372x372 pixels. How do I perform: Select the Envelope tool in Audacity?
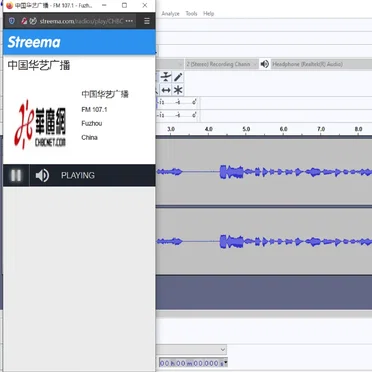click(166, 77)
